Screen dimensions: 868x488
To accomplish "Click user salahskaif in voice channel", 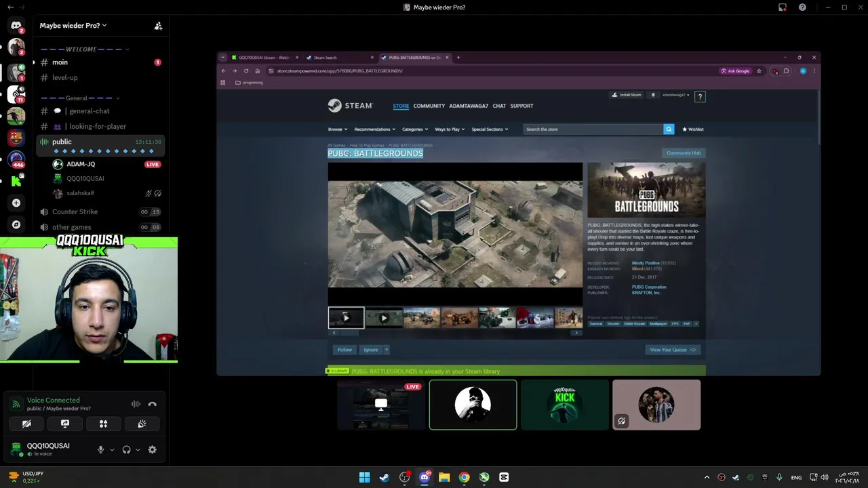I will (80, 193).
